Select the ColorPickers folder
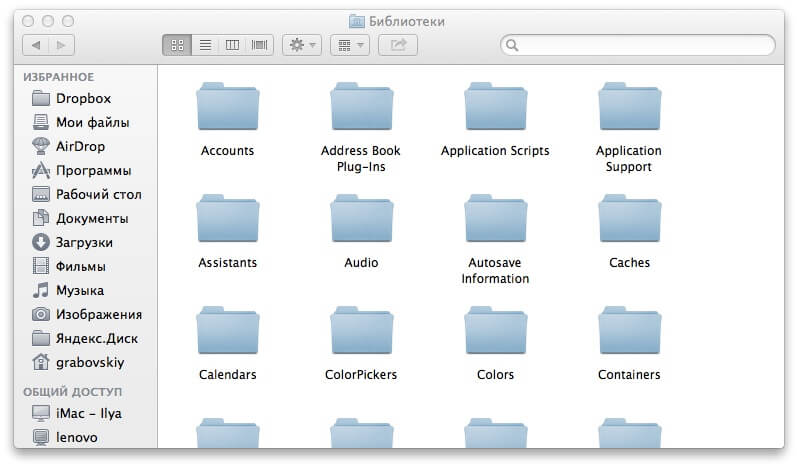Image resolution: width=798 pixels, height=468 pixels. (x=361, y=343)
